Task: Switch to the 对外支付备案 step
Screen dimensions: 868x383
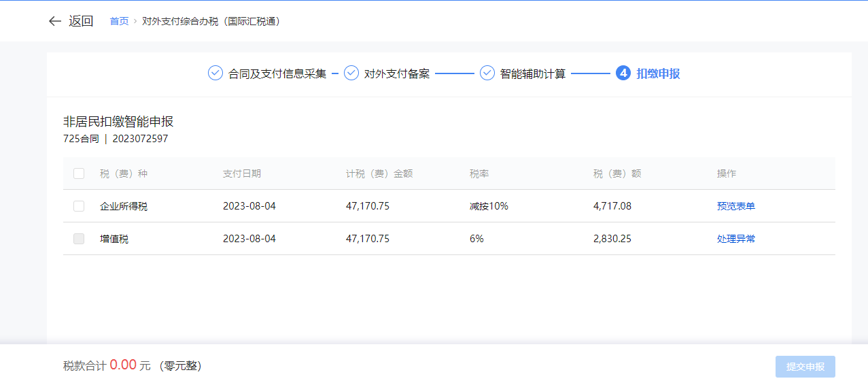Action: (x=397, y=73)
